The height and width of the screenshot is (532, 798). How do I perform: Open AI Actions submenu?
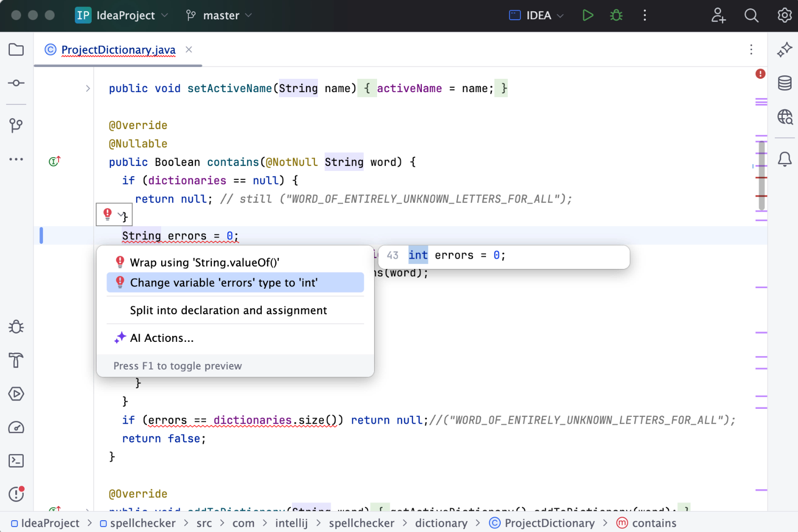tap(235, 338)
